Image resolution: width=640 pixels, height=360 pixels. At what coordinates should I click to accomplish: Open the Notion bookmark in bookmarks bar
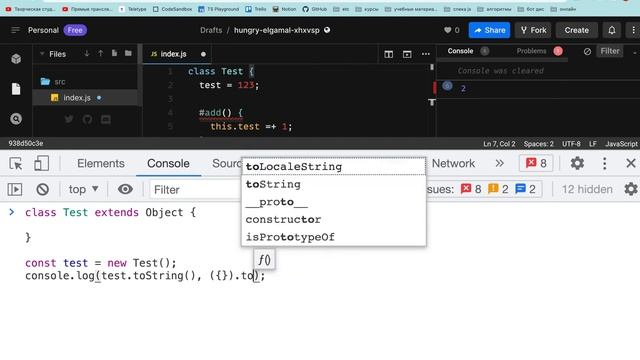284,9
